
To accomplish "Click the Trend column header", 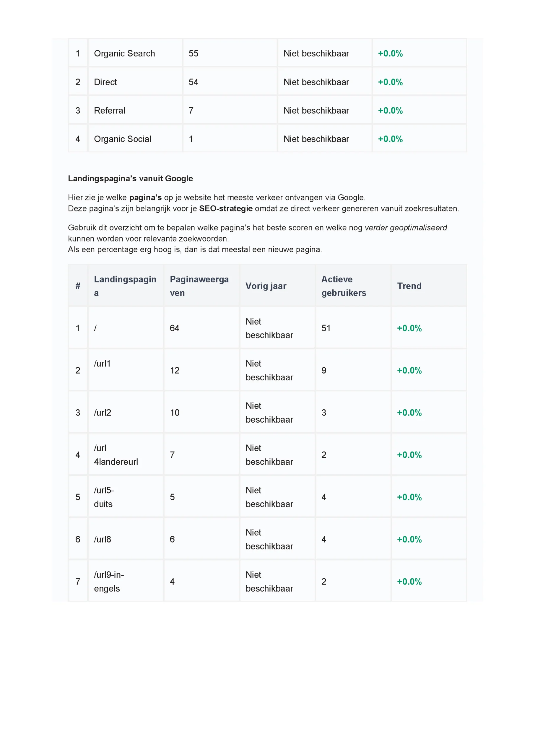I will pyautogui.click(x=409, y=286).
